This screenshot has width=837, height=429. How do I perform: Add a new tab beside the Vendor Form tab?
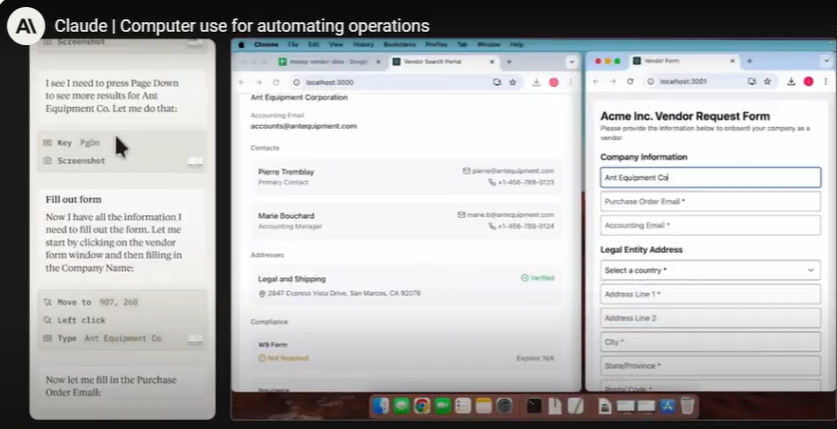(x=749, y=61)
